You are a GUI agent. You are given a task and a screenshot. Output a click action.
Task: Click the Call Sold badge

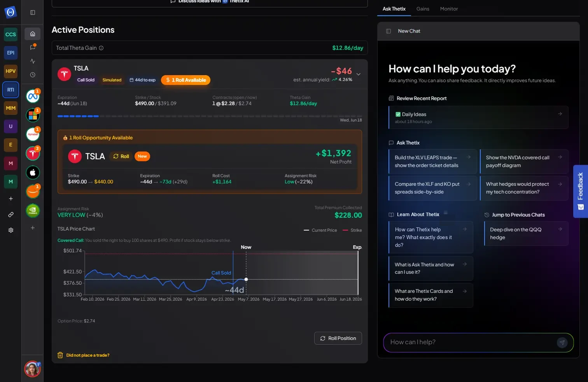click(86, 80)
